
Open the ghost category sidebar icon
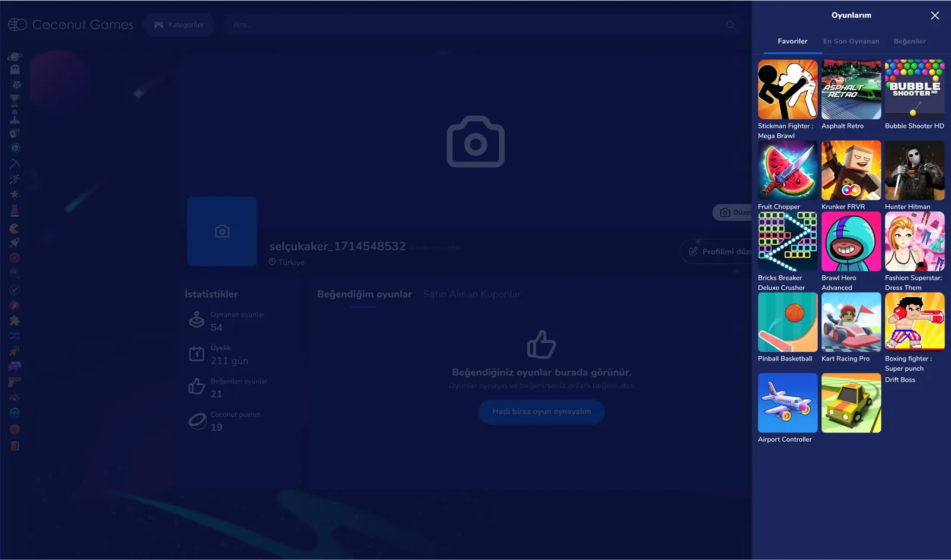[x=15, y=69]
